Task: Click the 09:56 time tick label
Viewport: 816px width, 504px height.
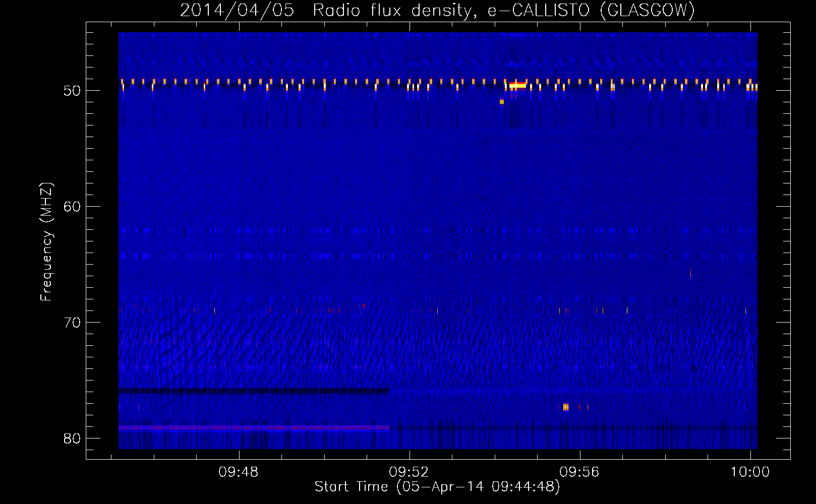Action: point(579,472)
